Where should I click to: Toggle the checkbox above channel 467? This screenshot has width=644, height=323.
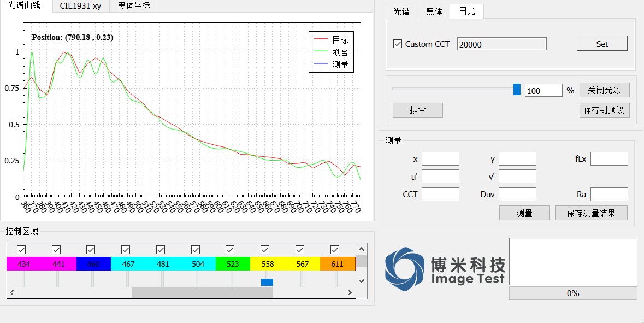[x=126, y=250]
